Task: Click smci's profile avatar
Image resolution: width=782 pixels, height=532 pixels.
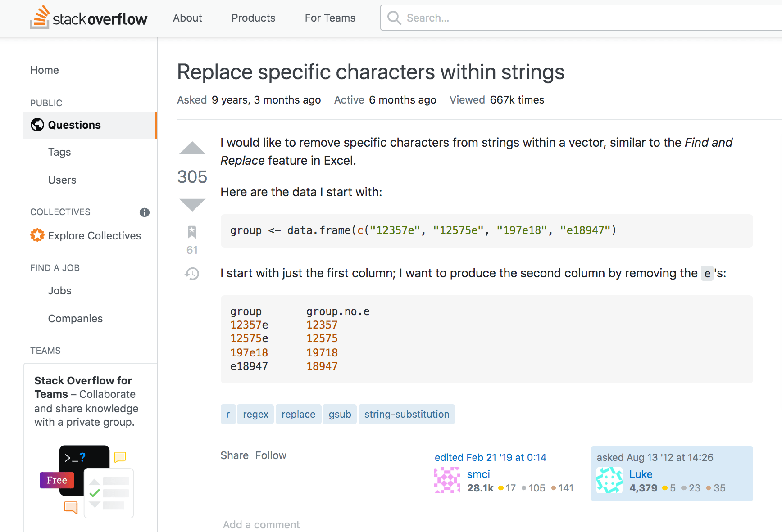Action: tap(447, 480)
